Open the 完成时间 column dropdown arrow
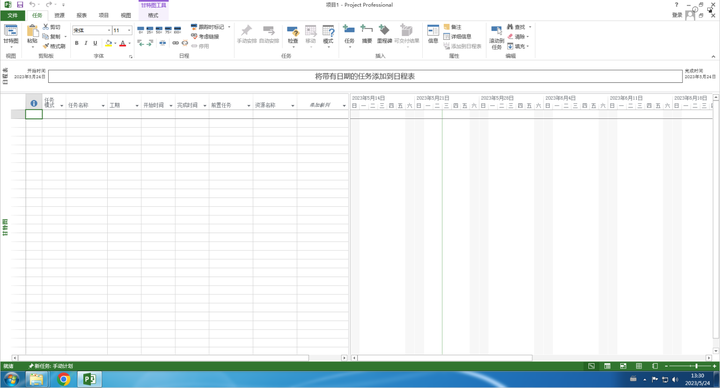 coord(205,106)
